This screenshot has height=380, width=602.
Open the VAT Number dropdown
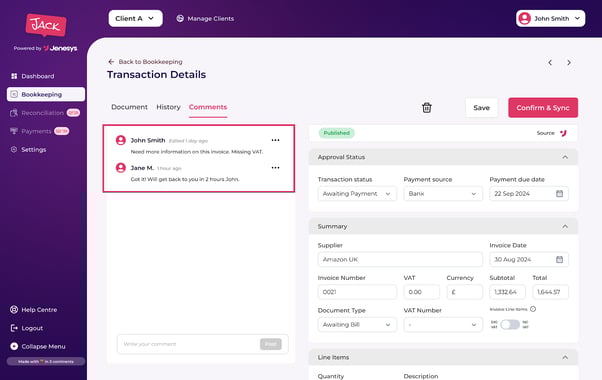tap(443, 325)
